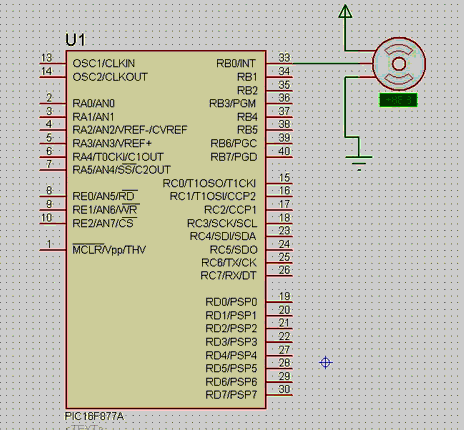
Task: Click pin number 1 beside MCLR
Action: click(49, 244)
